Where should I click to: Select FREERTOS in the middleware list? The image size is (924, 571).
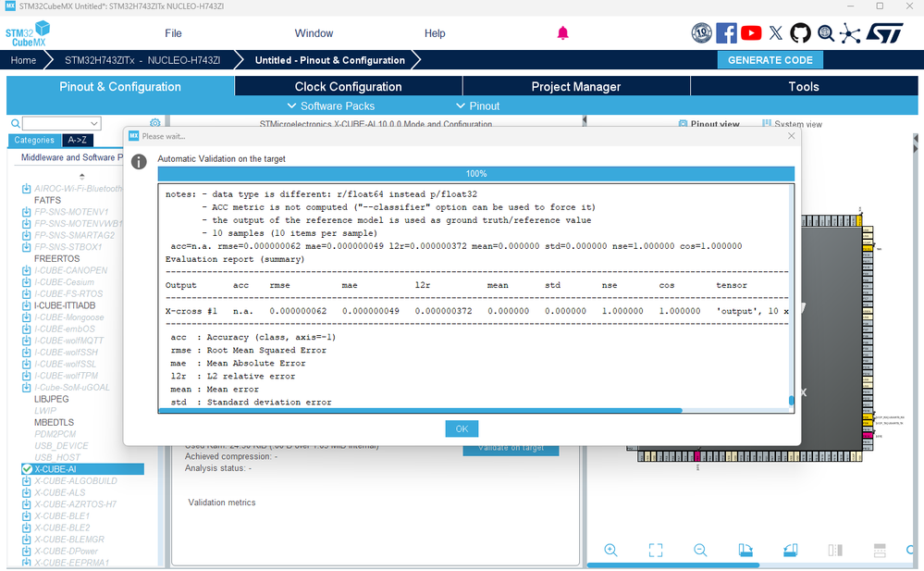point(56,258)
